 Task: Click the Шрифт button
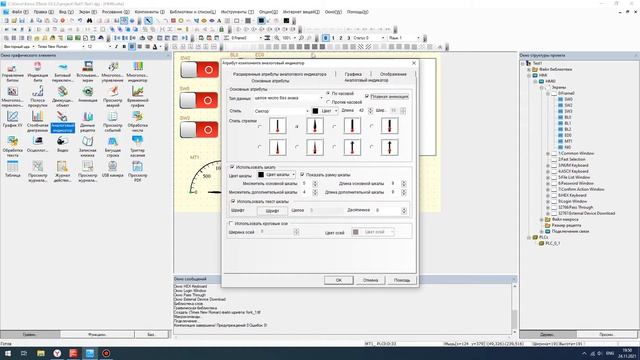(x=272, y=211)
